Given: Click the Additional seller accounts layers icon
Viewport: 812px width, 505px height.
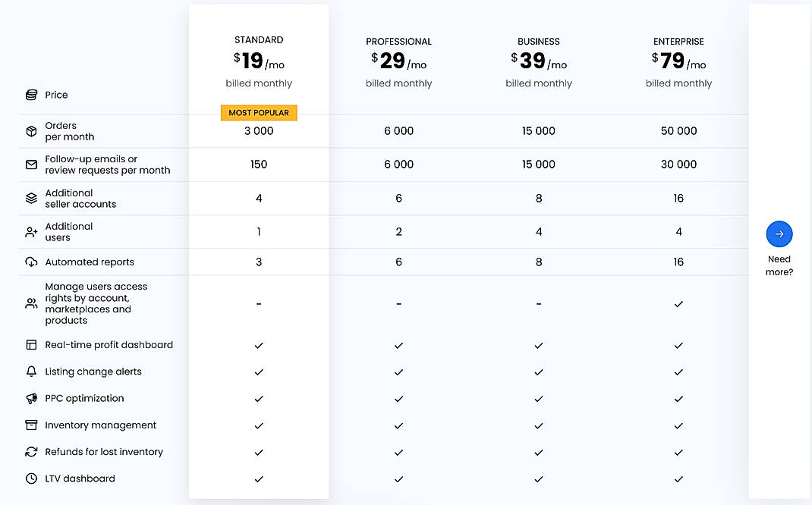Looking at the screenshot, I should (30, 198).
